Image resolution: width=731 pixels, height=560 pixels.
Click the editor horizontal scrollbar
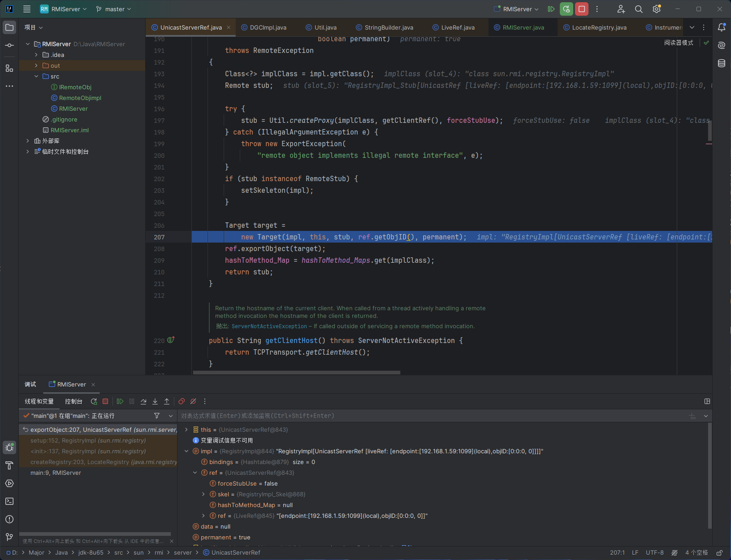(x=296, y=372)
